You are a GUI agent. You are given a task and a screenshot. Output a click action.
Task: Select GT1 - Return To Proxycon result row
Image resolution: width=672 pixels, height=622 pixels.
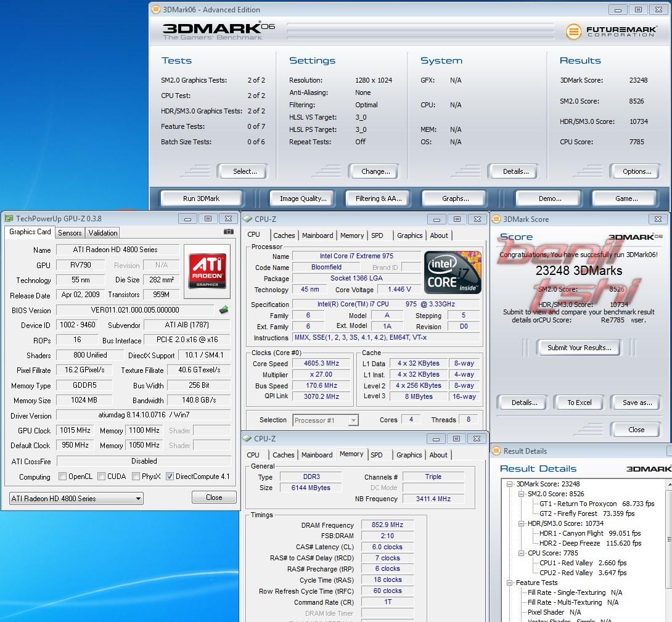597,504
